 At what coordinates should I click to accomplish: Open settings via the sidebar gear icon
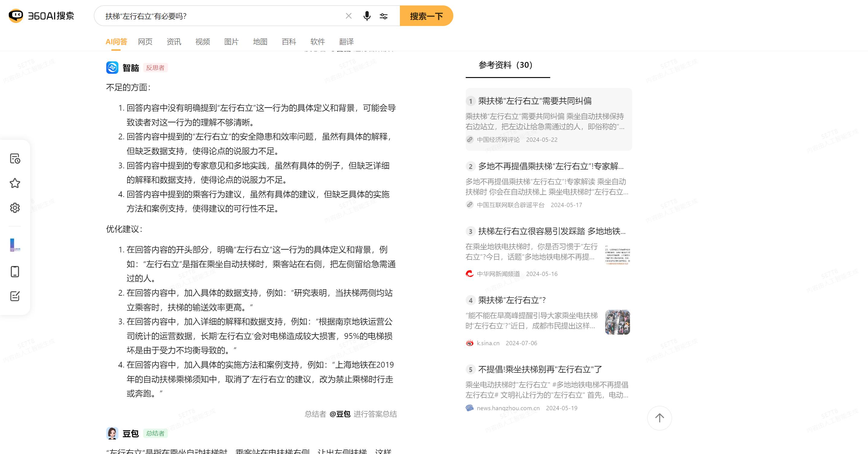[x=14, y=208]
